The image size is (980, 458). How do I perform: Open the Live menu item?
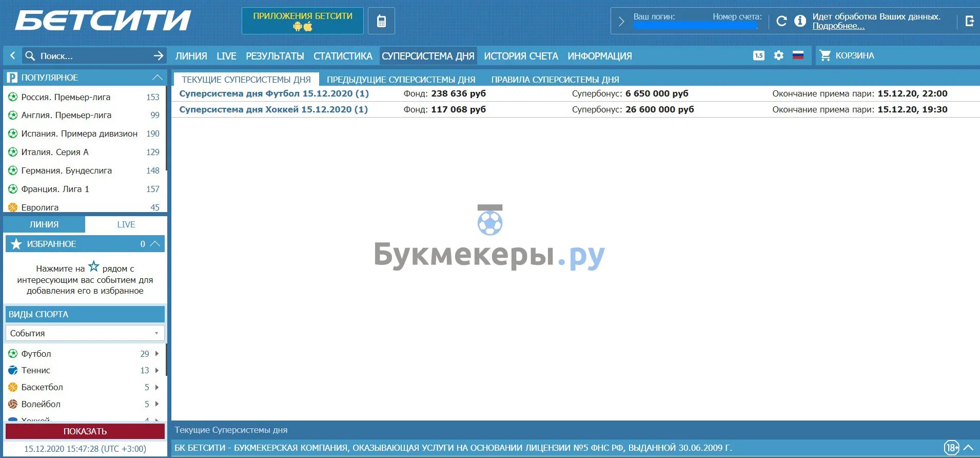click(x=226, y=56)
